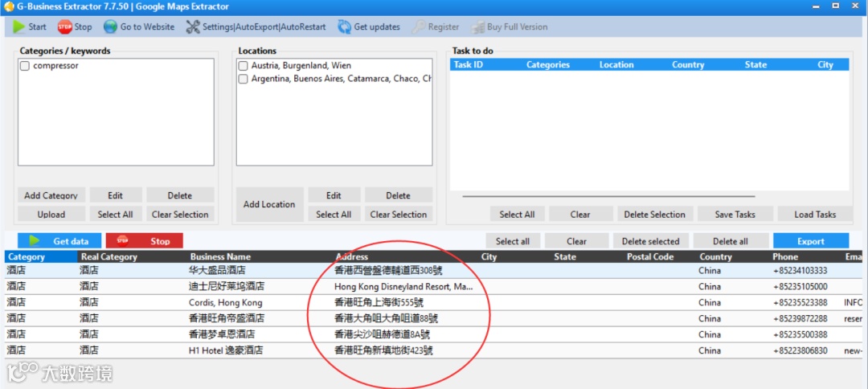Image resolution: width=868 pixels, height=389 pixels.
Task: Click Edit under Locations
Action: (334, 195)
